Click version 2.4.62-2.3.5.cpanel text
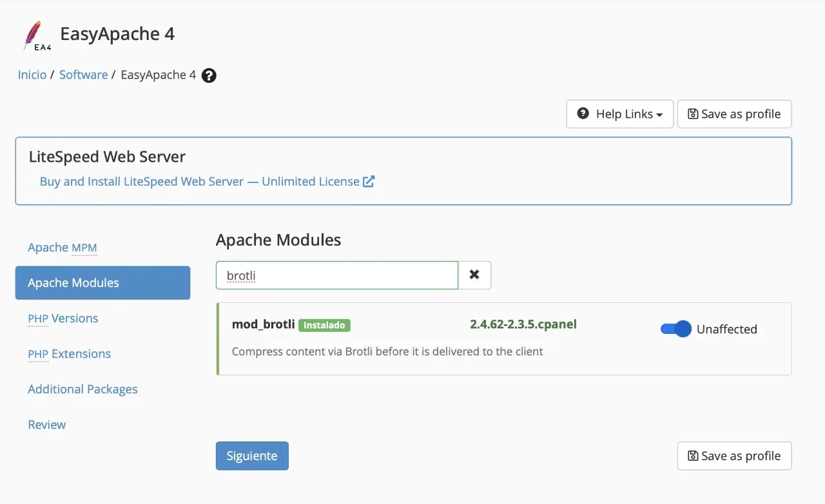Viewport: 825px width, 504px height. click(x=523, y=324)
